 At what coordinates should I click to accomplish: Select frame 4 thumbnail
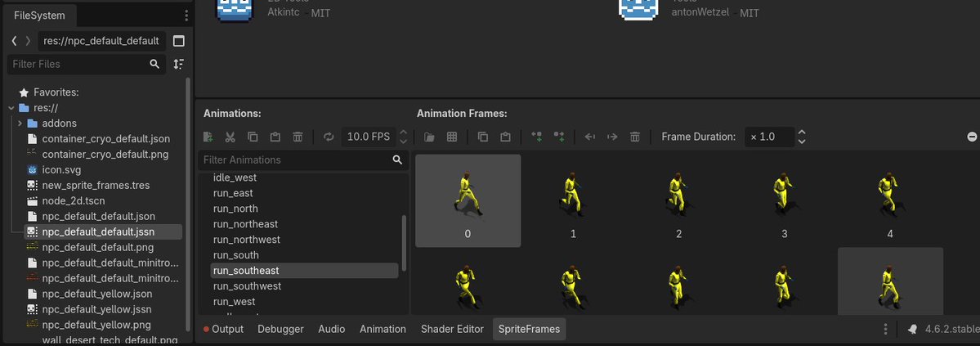[890, 201]
